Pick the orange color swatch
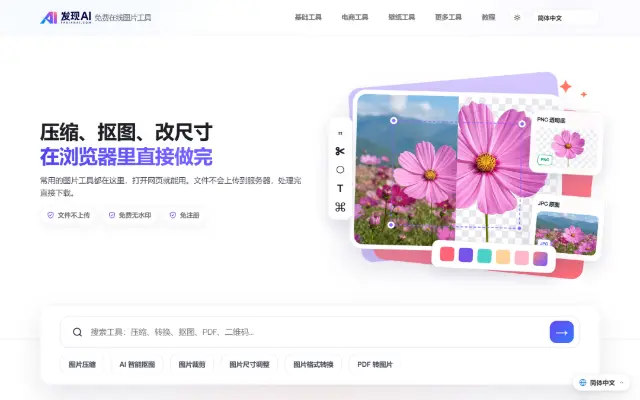 point(503,257)
